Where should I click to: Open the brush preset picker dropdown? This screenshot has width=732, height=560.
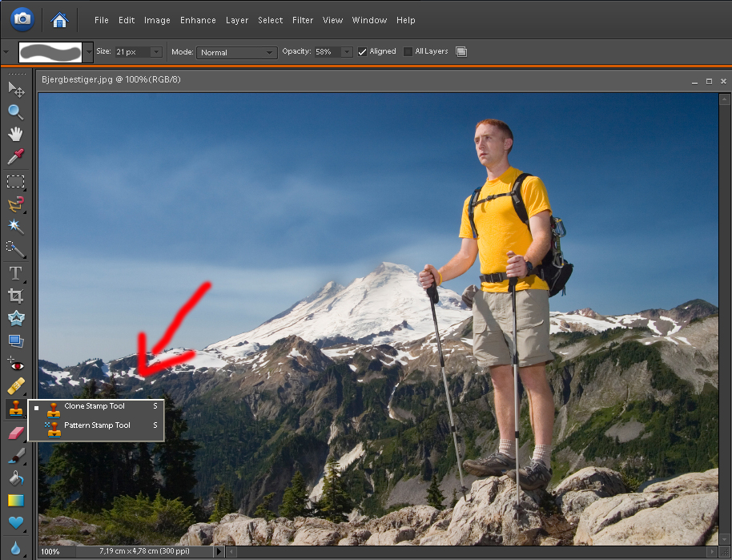(88, 52)
